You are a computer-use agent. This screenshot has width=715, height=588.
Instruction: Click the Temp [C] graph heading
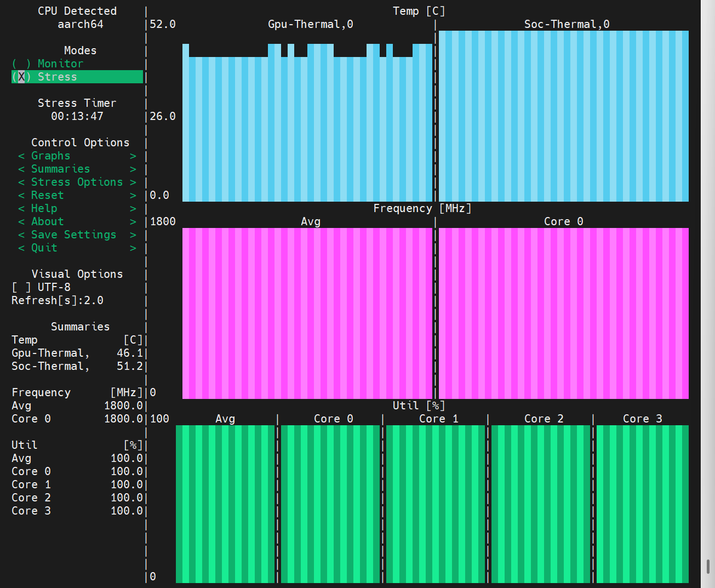419,11
